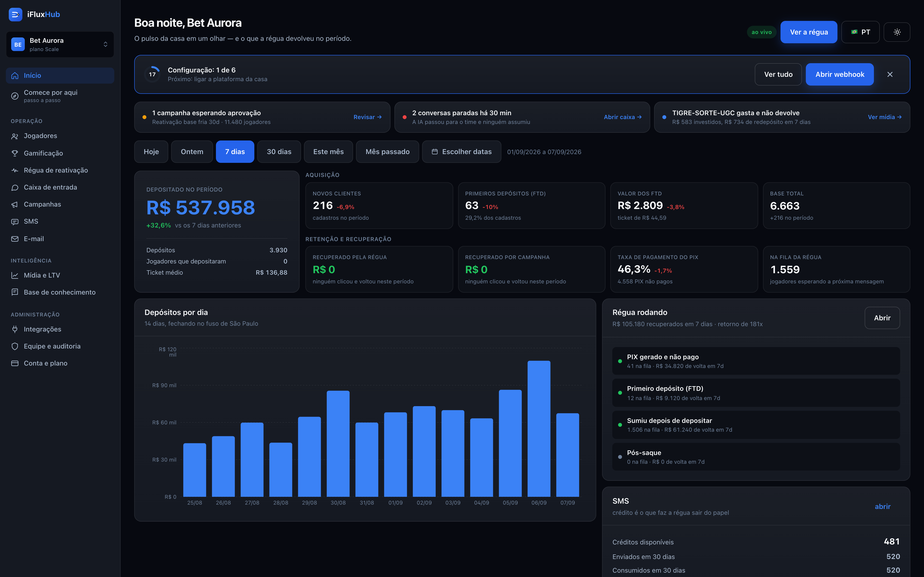Open the Sumiu depois de depositar rule
924x577 pixels.
pyautogui.click(x=756, y=425)
